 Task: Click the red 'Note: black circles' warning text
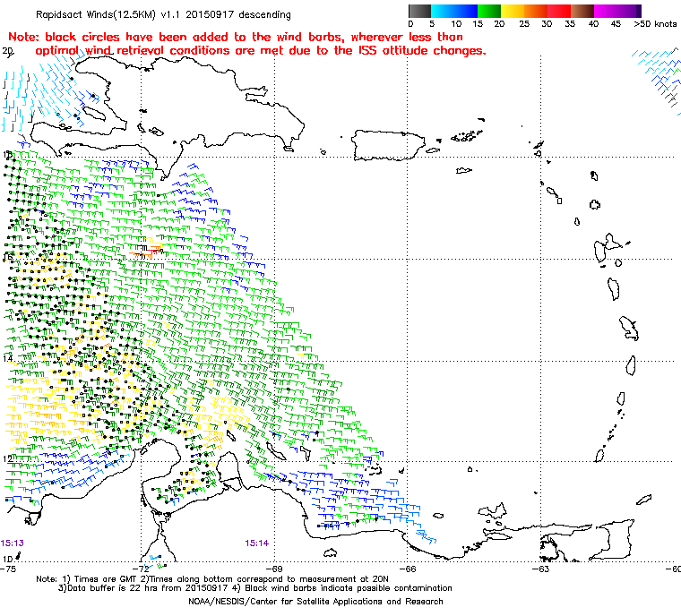coord(247,44)
